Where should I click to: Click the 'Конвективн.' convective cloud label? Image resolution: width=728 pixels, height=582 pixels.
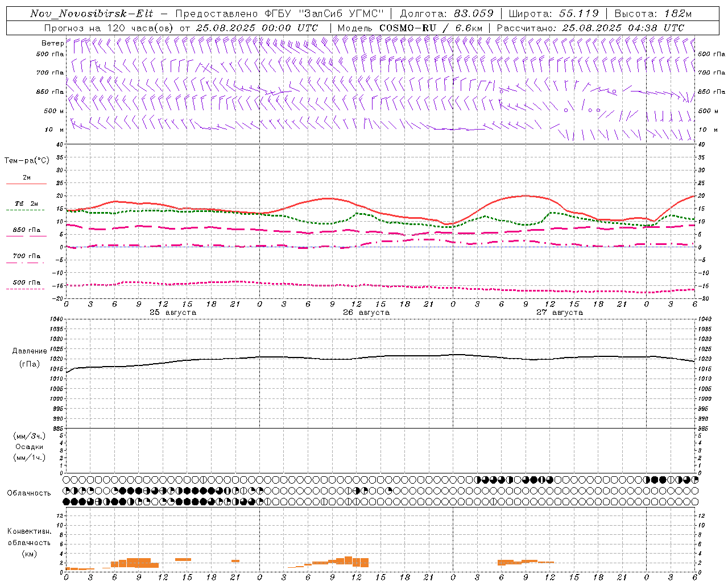[x=29, y=531]
